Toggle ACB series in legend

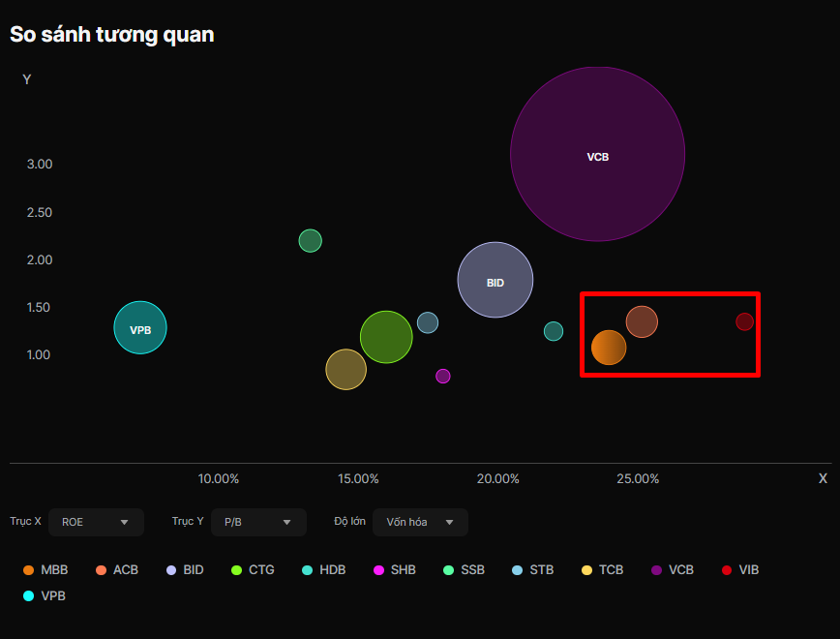point(117,570)
